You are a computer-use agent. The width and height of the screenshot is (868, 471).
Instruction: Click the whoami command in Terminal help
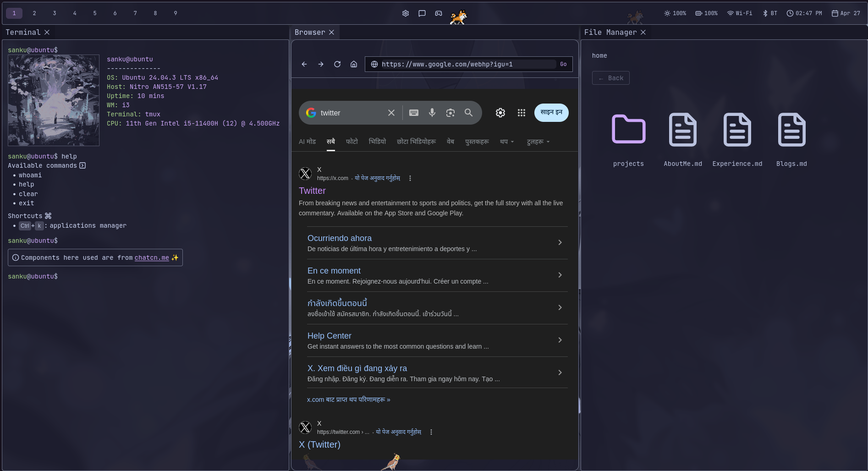click(30, 175)
